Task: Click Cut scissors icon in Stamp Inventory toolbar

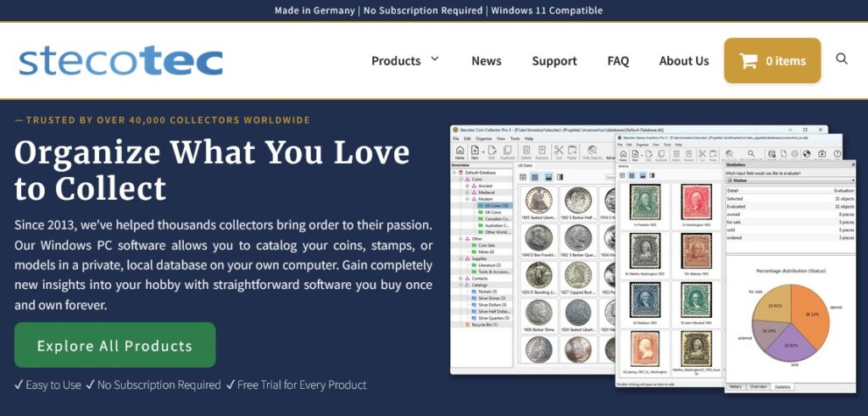Action: pos(702,154)
